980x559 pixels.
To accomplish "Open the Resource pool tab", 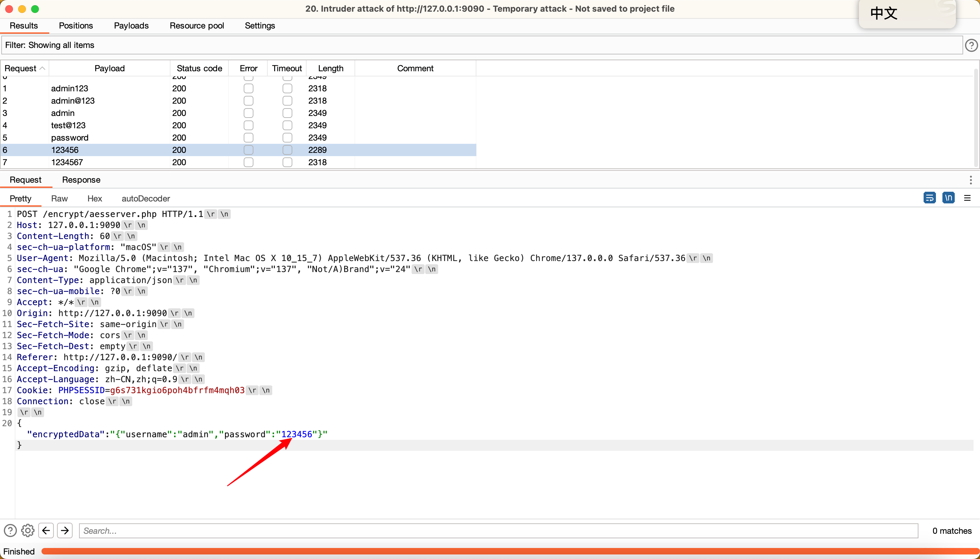I will coord(197,26).
